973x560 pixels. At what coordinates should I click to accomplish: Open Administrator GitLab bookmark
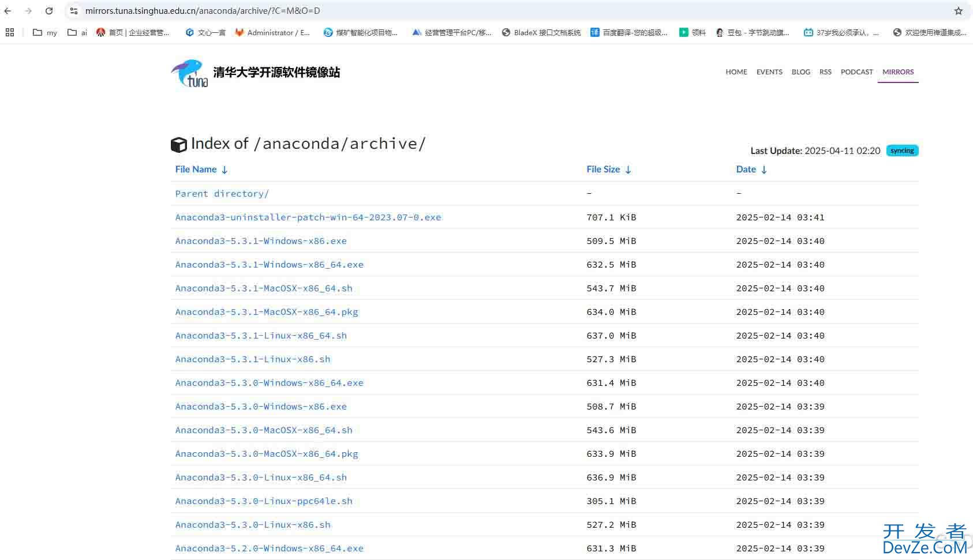point(272,32)
